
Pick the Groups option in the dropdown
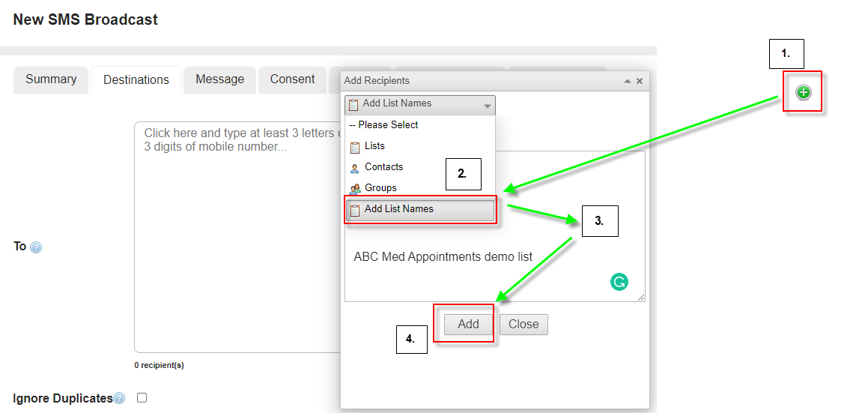click(380, 188)
